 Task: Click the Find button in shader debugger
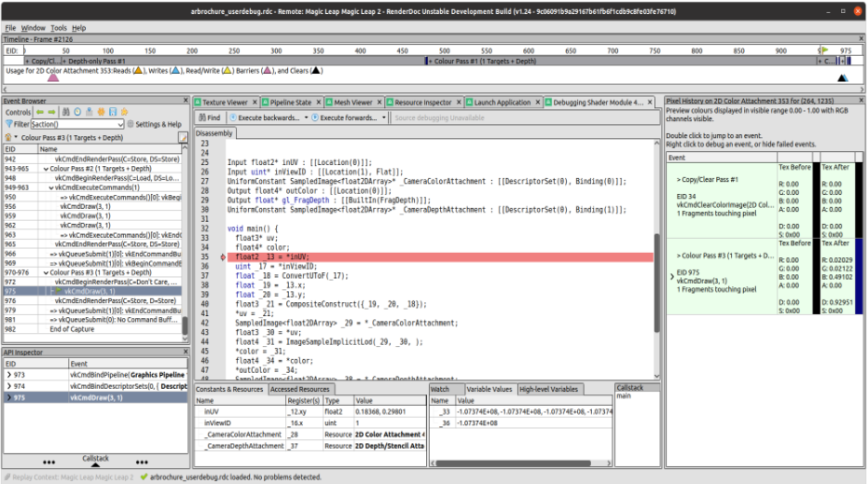(209, 118)
